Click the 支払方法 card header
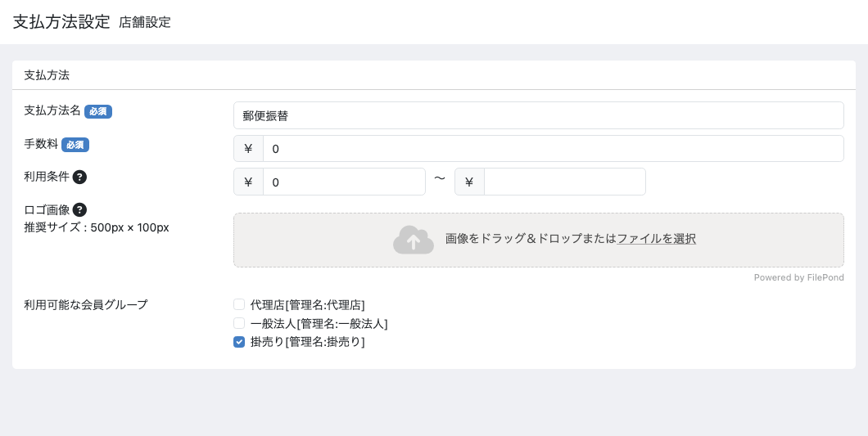This screenshot has width=868, height=436. (x=434, y=75)
